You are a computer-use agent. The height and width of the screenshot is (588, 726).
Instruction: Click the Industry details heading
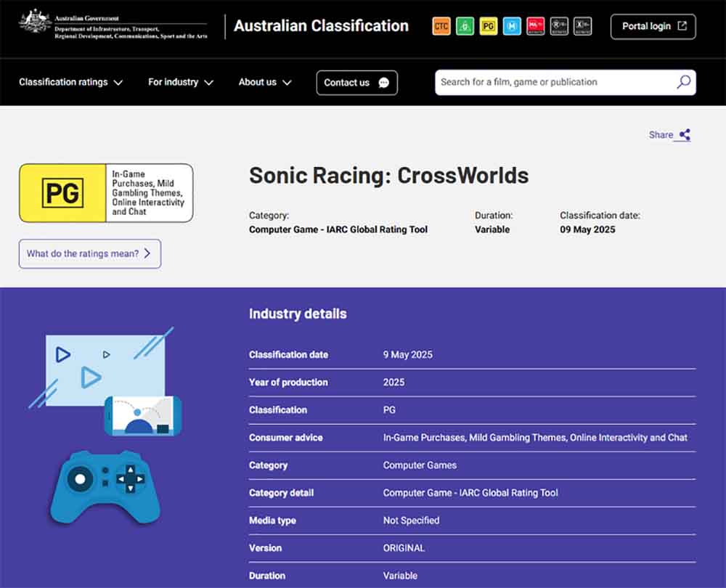click(x=298, y=314)
